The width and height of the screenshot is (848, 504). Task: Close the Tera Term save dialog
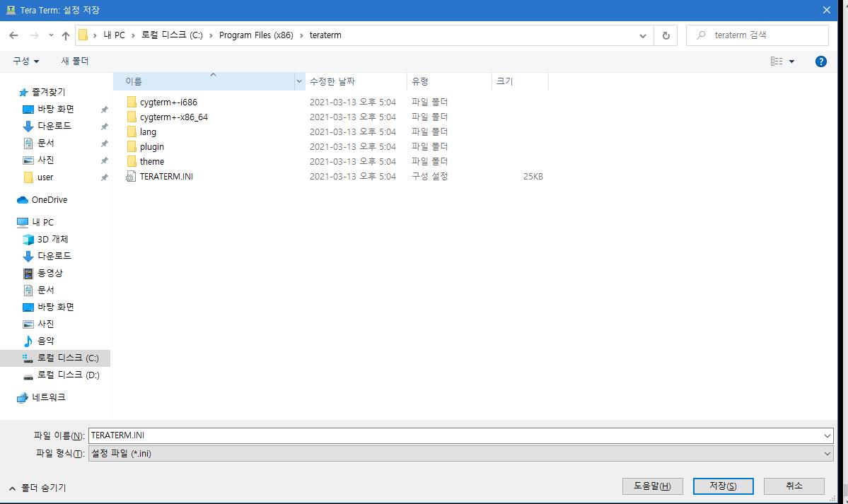tap(826, 11)
